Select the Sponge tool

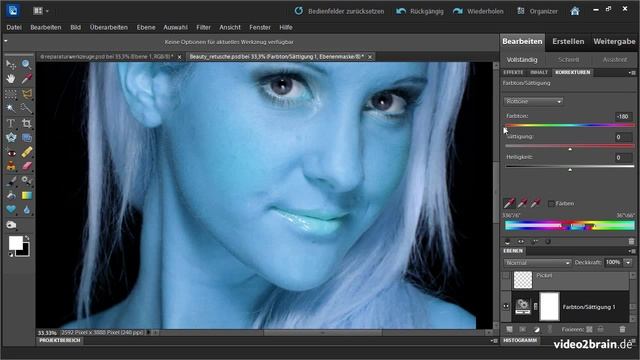pos(11,225)
